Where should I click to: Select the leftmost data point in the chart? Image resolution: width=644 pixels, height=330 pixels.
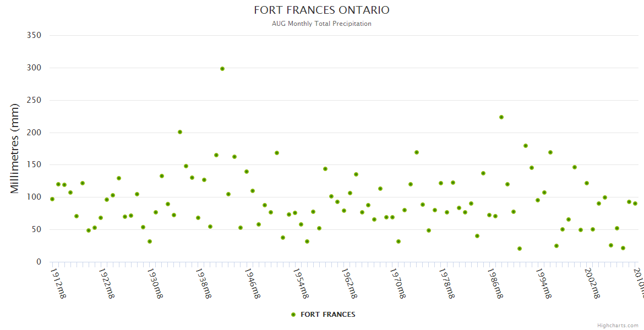(52, 199)
